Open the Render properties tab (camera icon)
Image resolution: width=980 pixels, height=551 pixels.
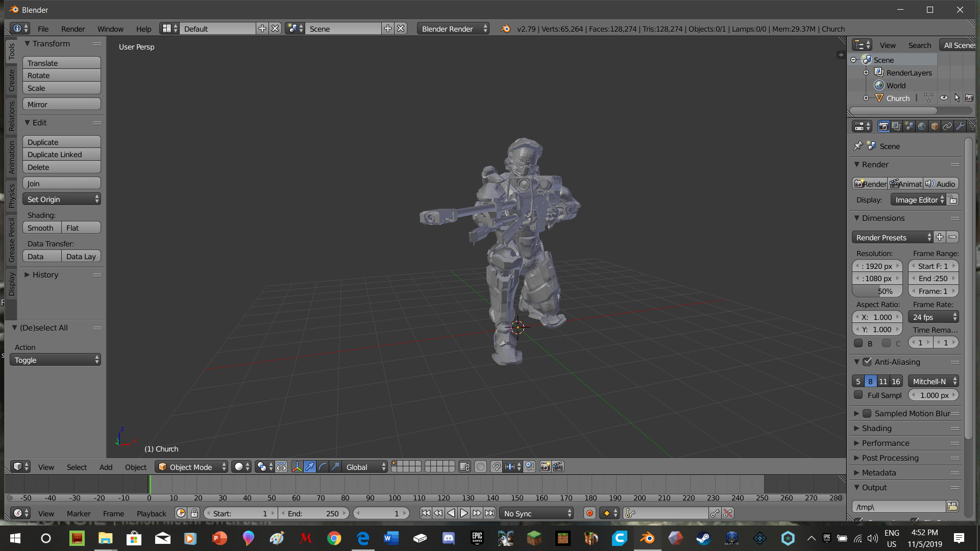point(884,126)
